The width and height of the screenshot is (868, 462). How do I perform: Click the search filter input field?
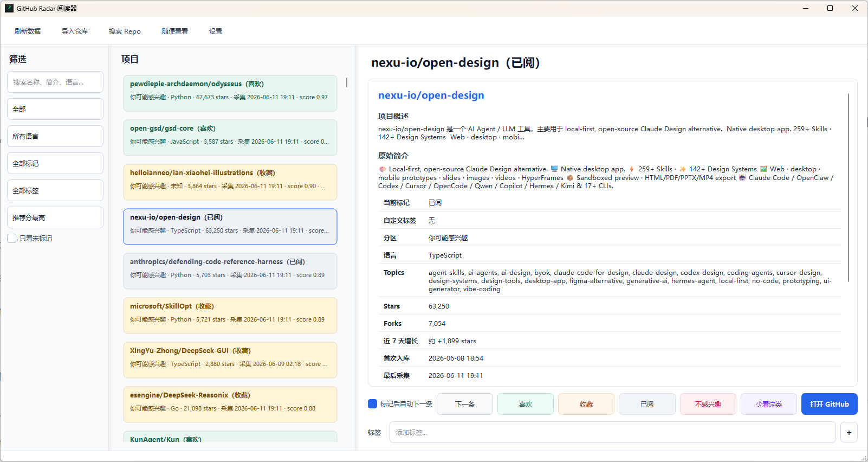[x=55, y=82]
